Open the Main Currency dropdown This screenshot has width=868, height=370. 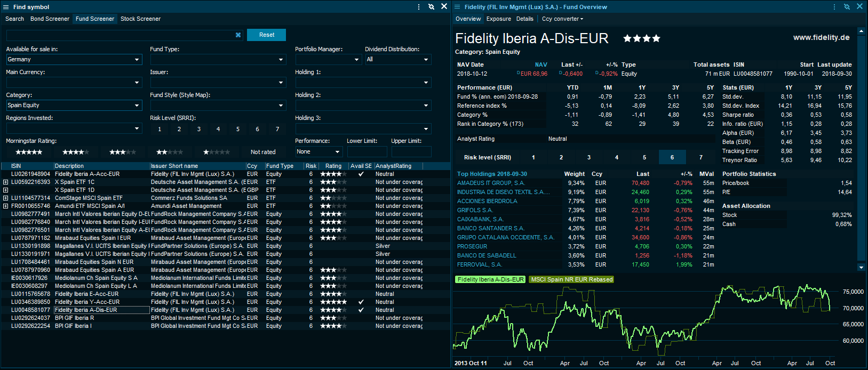pyautogui.click(x=74, y=83)
